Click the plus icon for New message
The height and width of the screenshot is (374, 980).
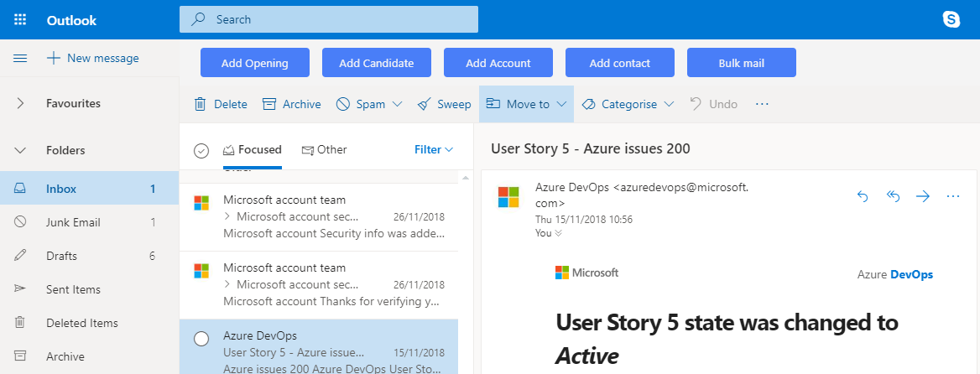[54, 58]
